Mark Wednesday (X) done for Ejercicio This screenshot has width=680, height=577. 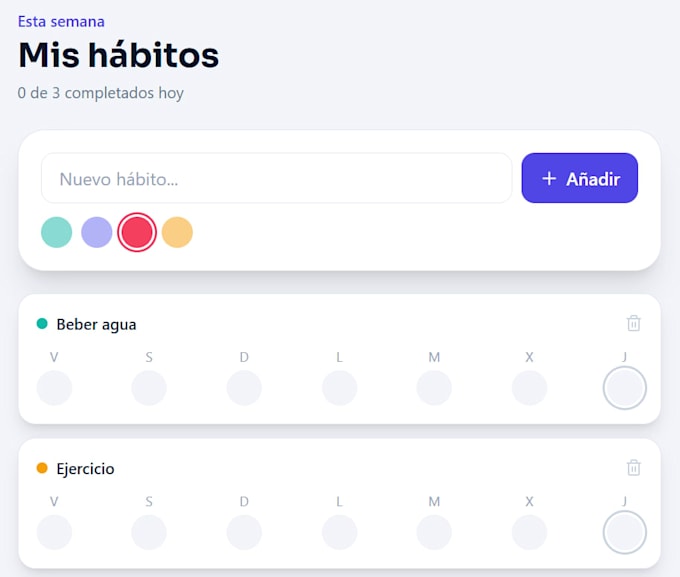coord(530,532)
